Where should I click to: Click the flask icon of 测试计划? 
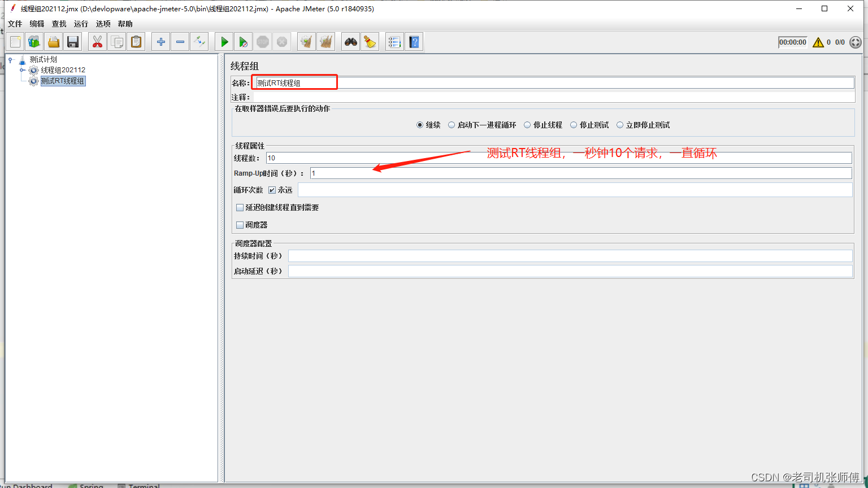tap(22, 59)
